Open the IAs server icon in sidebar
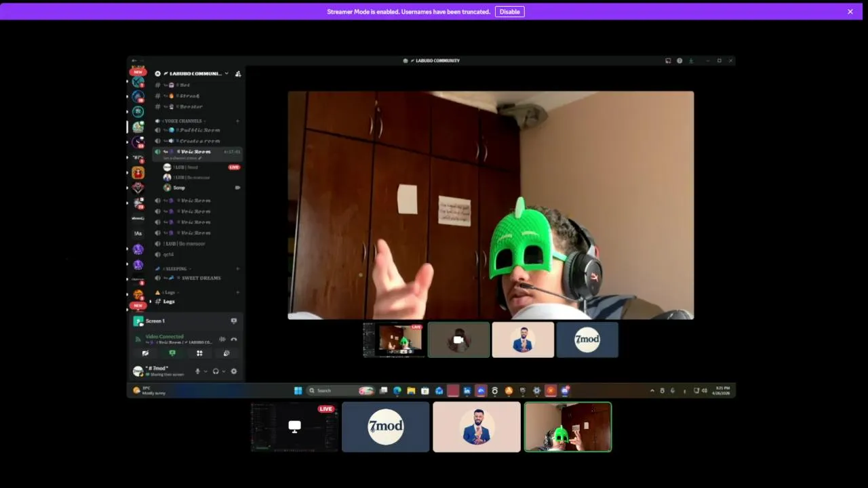 click(138, 233)
